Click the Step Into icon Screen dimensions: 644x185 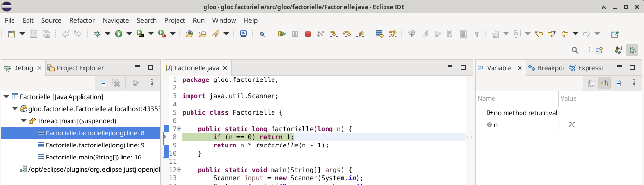334,34
